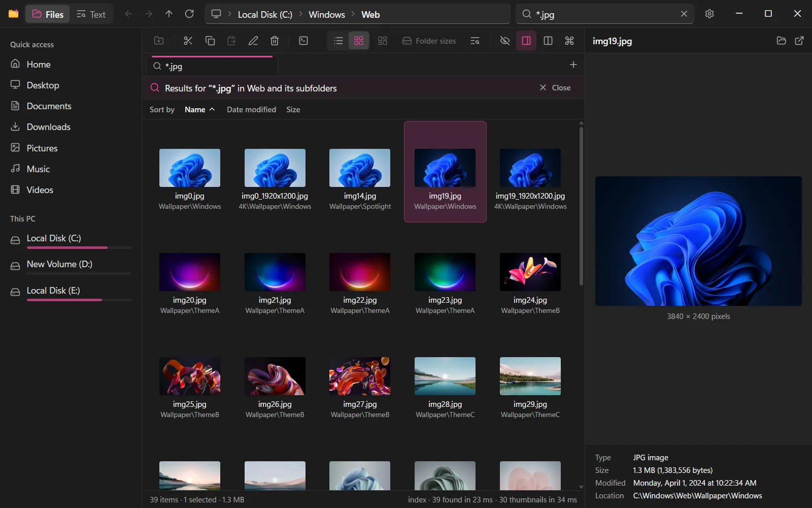Click Local Disk (C:) usage bar

79,248
